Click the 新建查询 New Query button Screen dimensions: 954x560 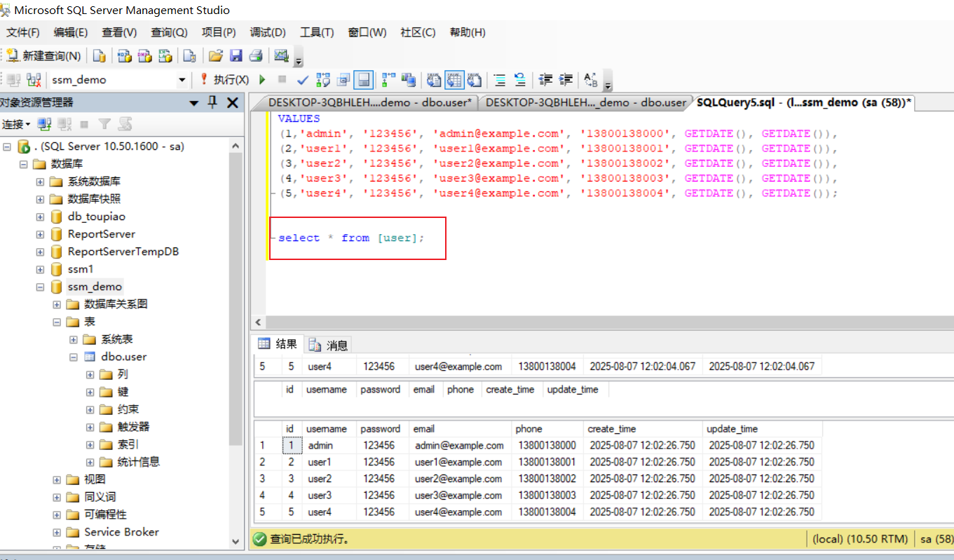click(44, 56)
